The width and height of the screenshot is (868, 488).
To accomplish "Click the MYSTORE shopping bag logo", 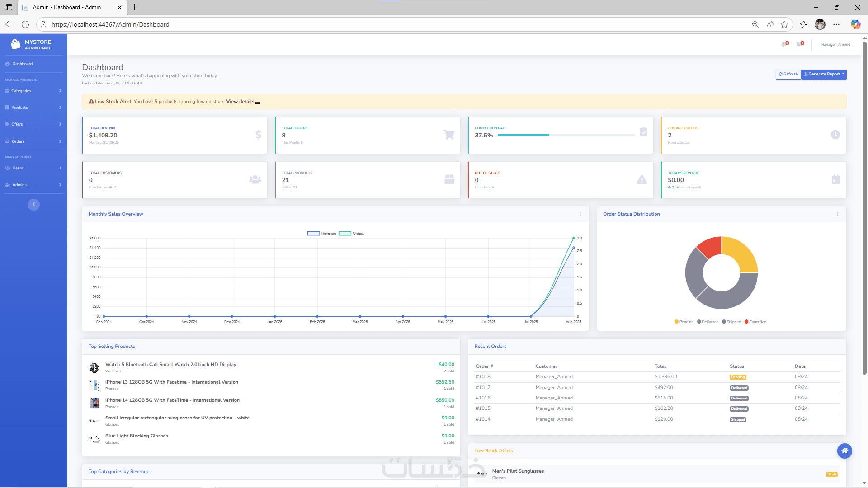I will [16, 44].
